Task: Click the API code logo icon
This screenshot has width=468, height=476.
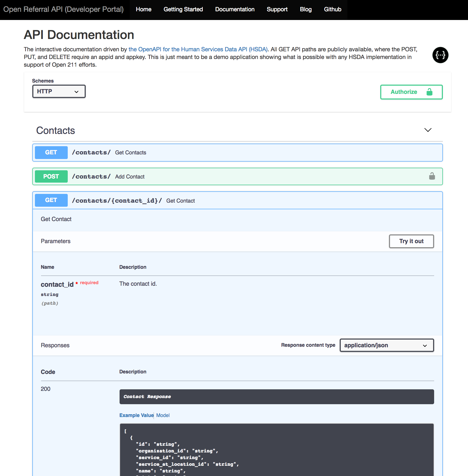Action: click(440, 55)
